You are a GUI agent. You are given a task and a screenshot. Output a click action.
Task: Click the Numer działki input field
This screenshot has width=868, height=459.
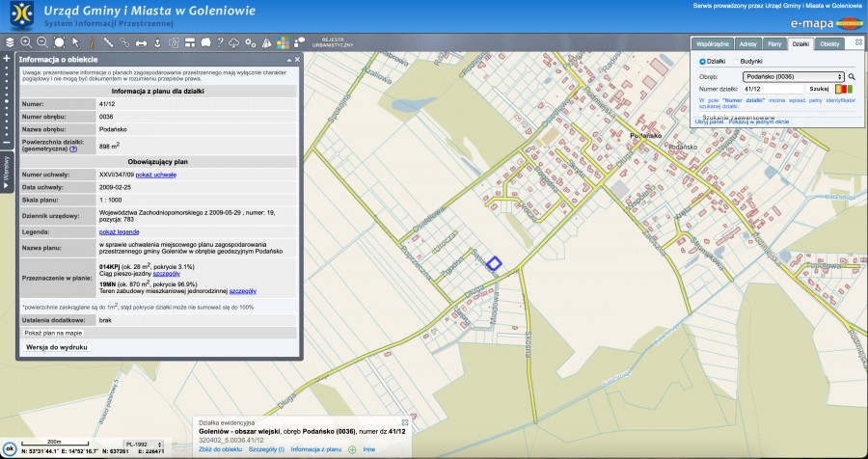pos(773,89)
